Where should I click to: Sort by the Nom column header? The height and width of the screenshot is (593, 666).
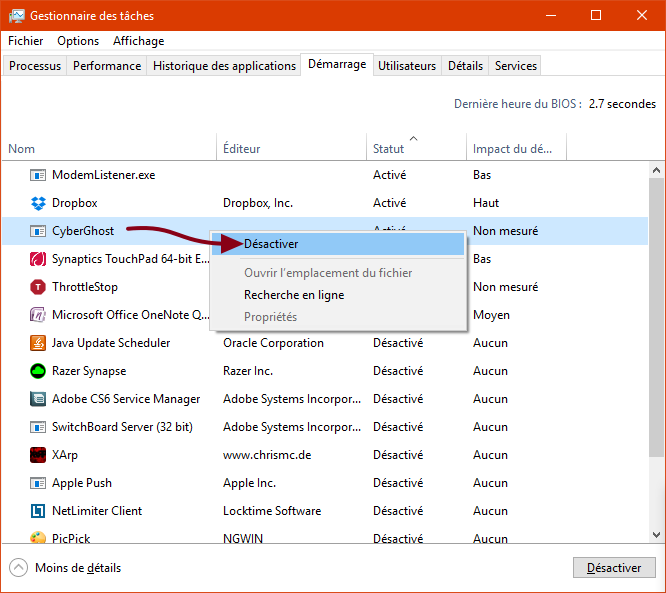click(x=110, y=149)
